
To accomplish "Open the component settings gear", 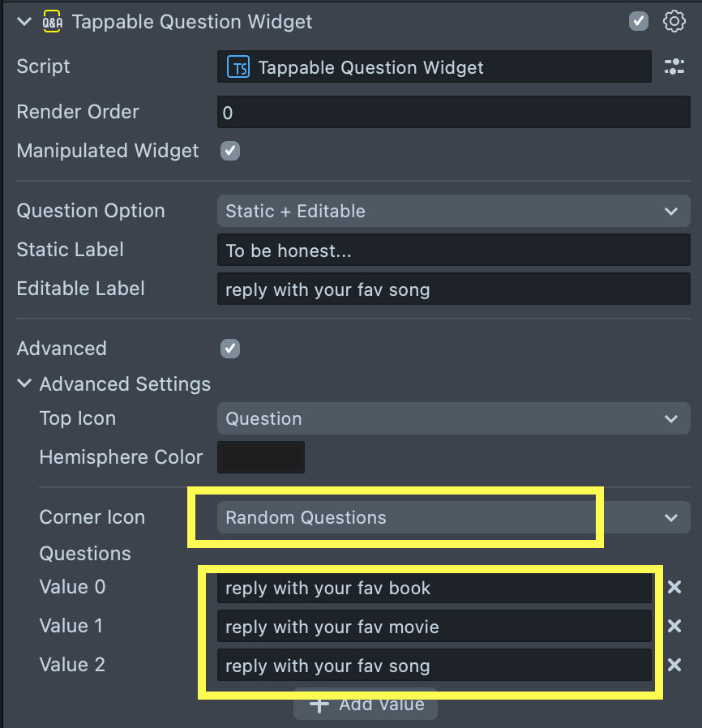I will (x=674, y=22).
